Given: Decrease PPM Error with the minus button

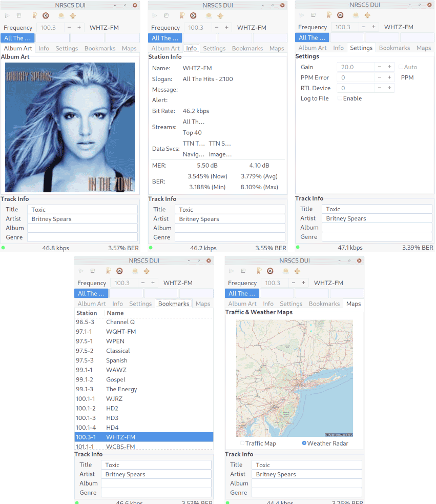Looking at the screenshot, I should coord(380,77).
